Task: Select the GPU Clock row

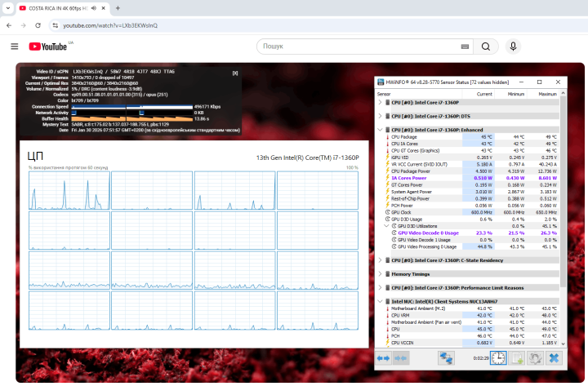Action: pyautogui.click(x=471, y=212)
